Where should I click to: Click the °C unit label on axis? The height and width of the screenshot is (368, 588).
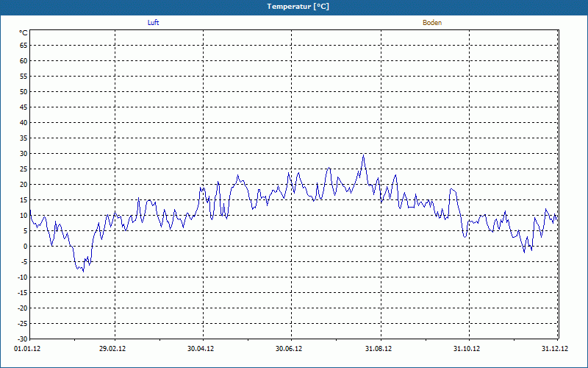(24, 33)
